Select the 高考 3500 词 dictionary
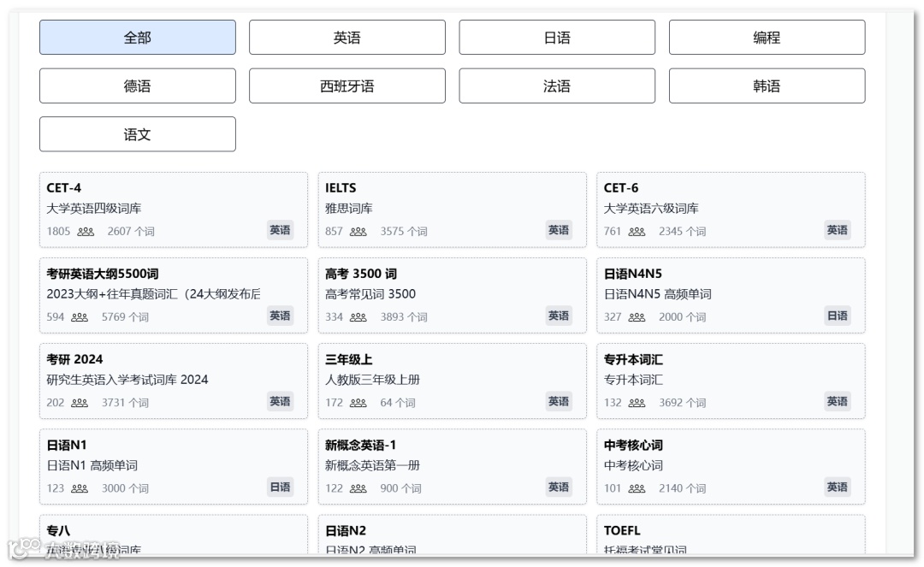 [452, 295]
